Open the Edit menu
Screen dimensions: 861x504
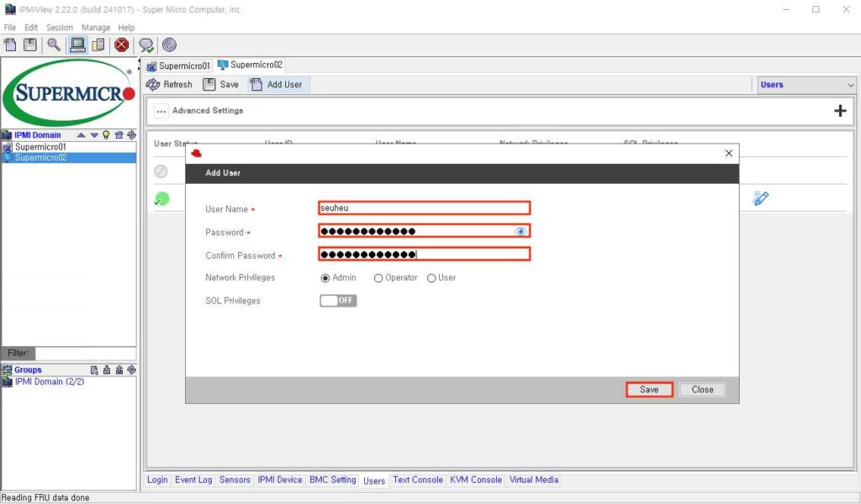pyautogui.click(x=31, y=28)
